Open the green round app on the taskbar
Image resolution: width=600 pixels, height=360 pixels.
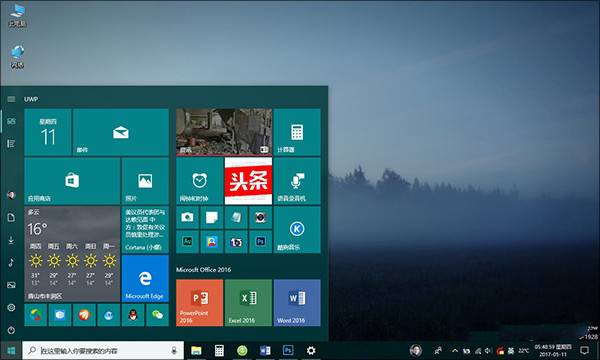coord(242,350)
